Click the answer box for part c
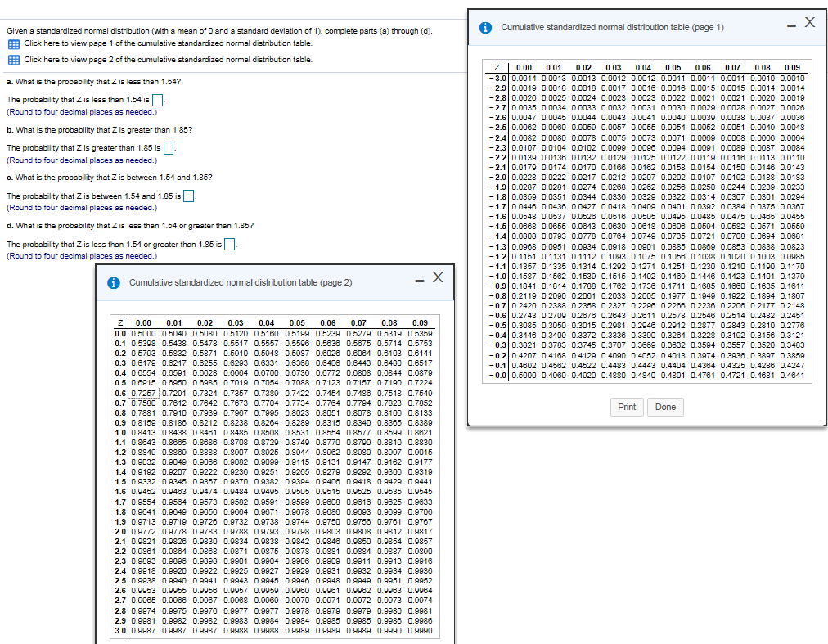The image size is (828, 644). click(x=188, y=197)
